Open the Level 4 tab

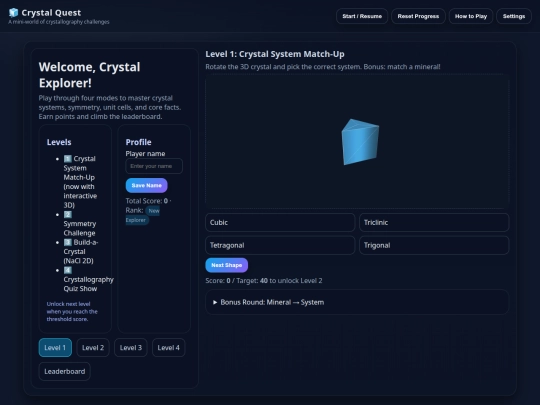[x=168, y=347]
